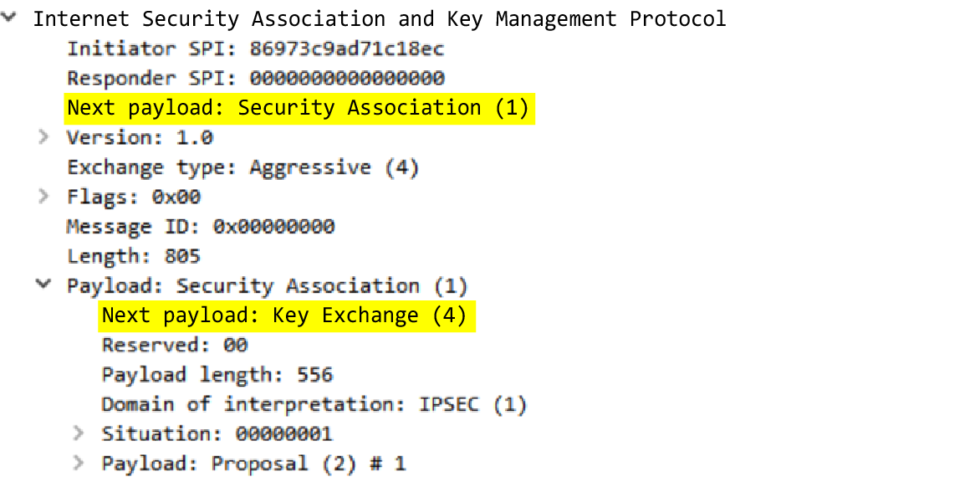Click highlighted Next payload: Key Exchange row
Image resolution: width=980 pixels, height=482 pixels.
pos(283,315)
